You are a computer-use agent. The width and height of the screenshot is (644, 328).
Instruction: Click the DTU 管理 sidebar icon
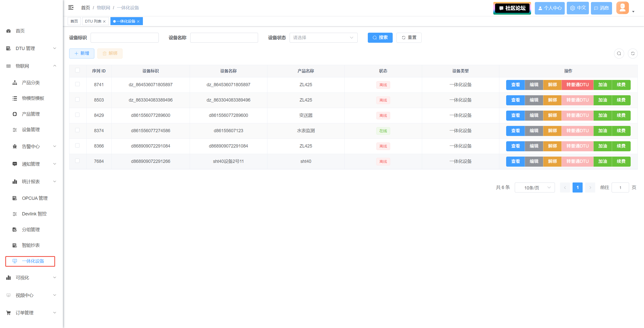coord(9,49)
